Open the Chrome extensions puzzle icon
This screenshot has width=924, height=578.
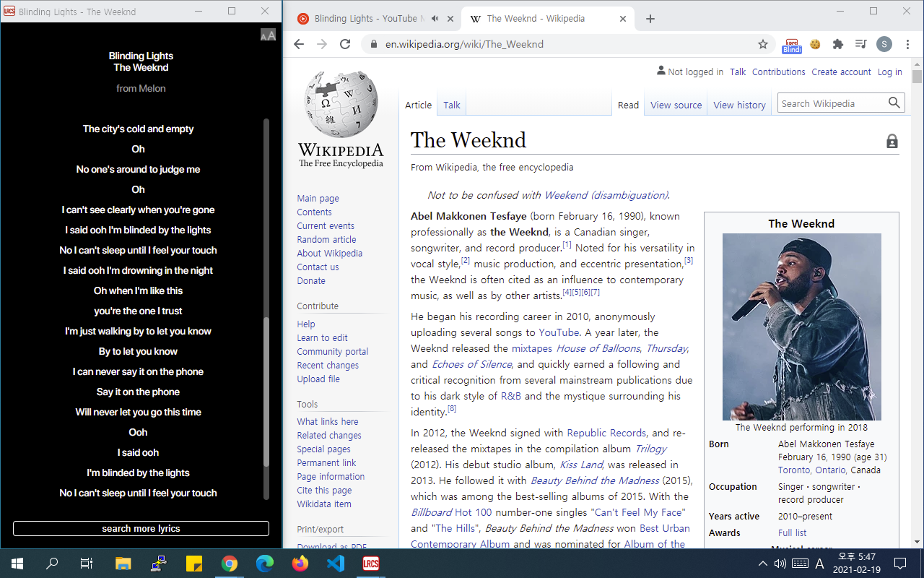point(838,44)
